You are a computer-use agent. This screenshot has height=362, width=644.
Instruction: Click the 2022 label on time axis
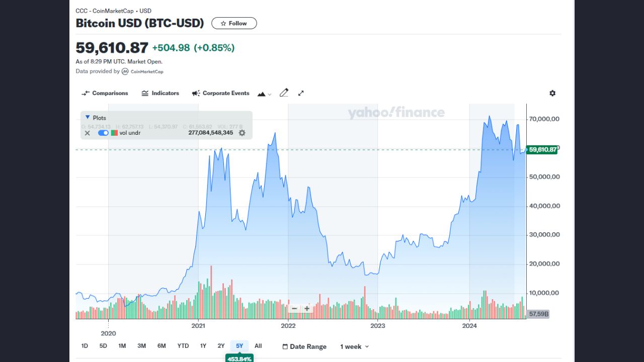[x=288, y=326]
